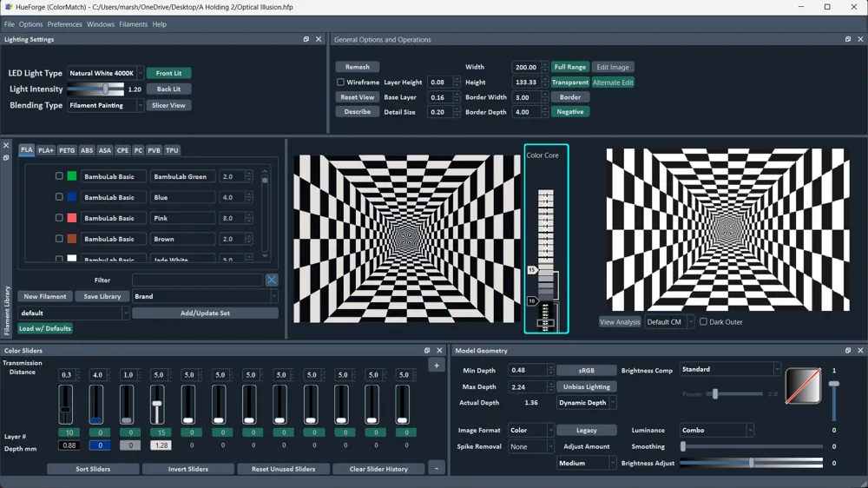
Task: Switch to the PETG filament tab
Action: click(x=67, y=150)
